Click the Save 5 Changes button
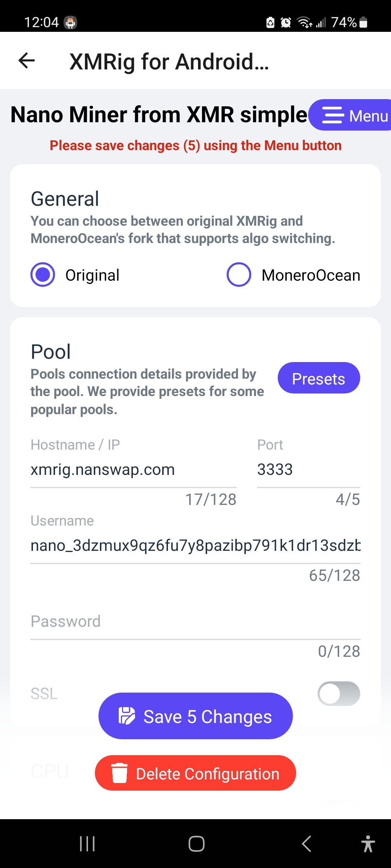 (195, 715)
